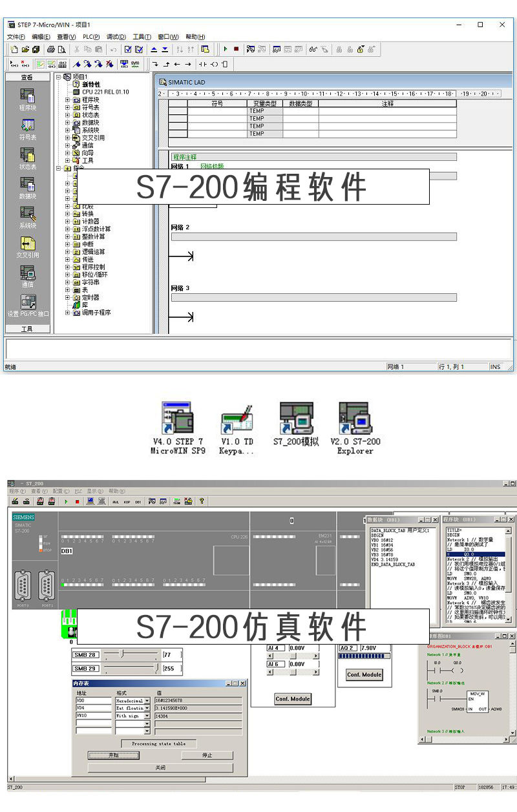Click the red Stop icon in simulator toolbar

[77, 501]
